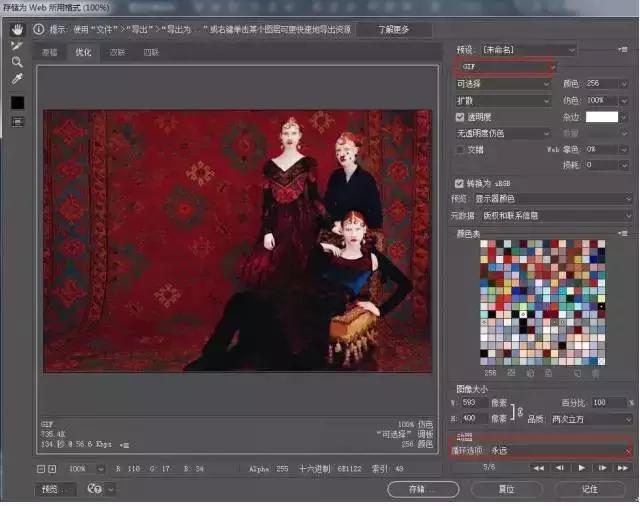640x506 pixels.
Task: Switch to the 优化 tab
Action: [83, 52]
